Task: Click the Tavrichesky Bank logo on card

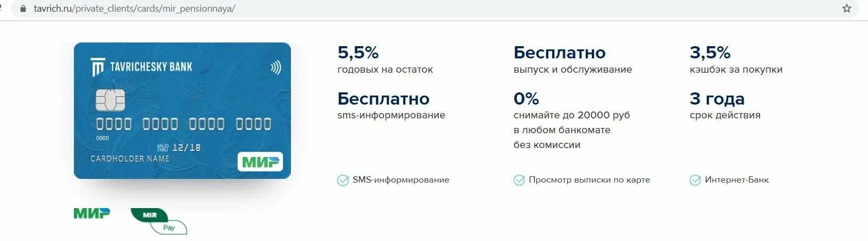Action: (141, 67)
